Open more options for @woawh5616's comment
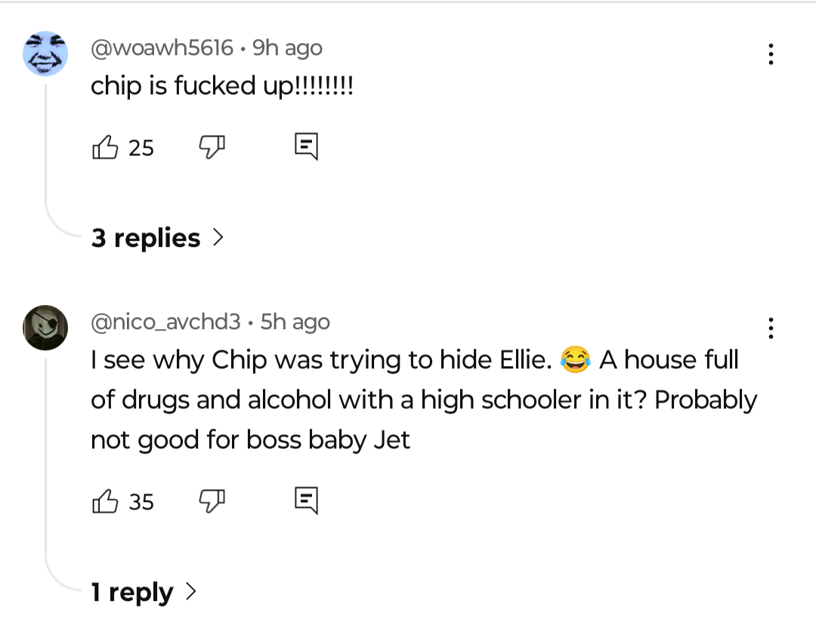 (x=771, y=54)
